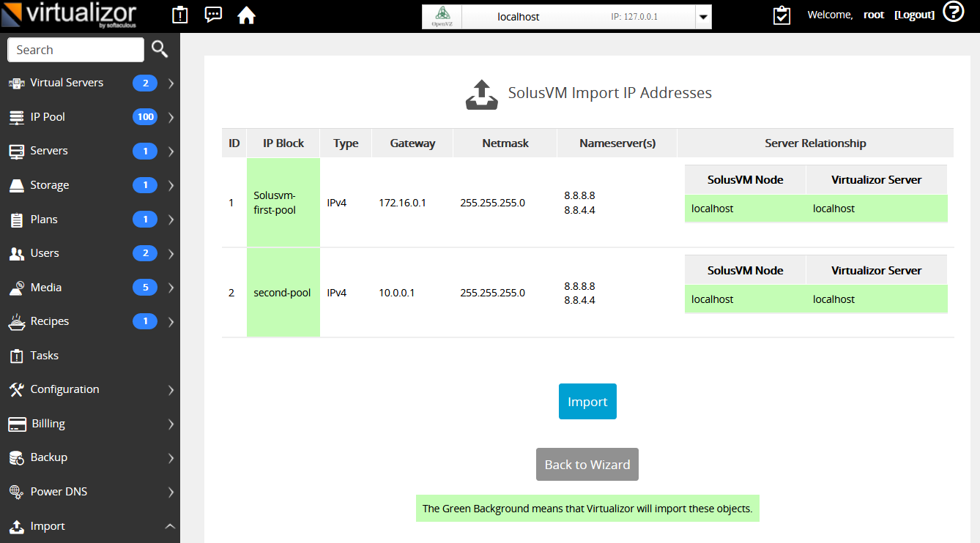Image resolution: width=980 pixels, height=543 pixels.
Task: Click the OpenVZ logo in server selector
Action: point(441,16)
